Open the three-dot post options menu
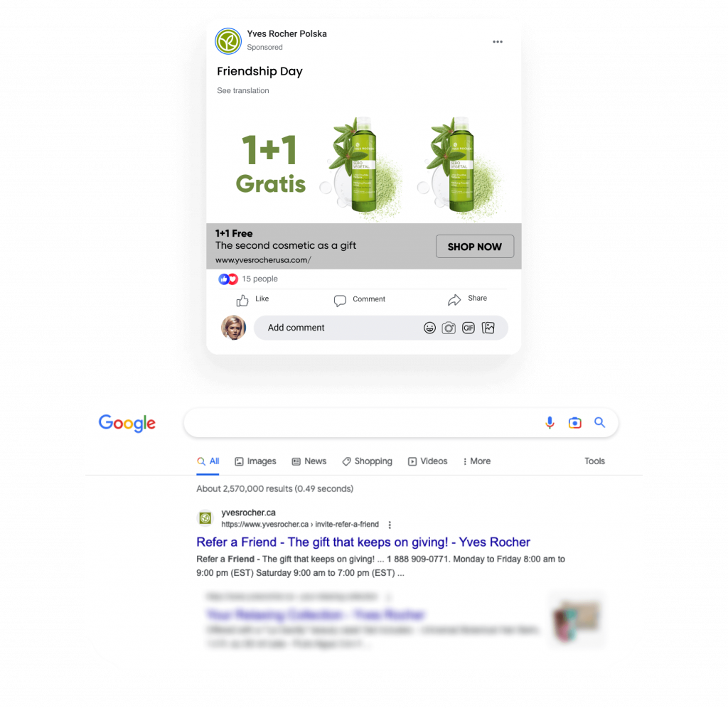The image size is (728, 708). pyautogui.click(x=497, y=42)
